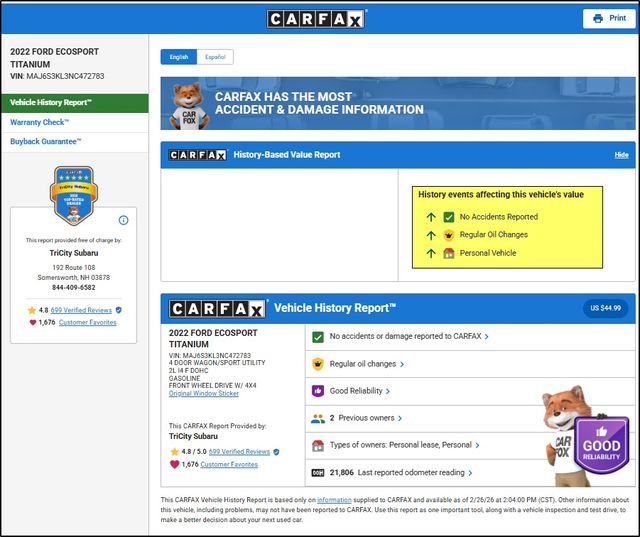Click the US $44.99 price button
This screenshot has width=640, height=537.
(x=604, y=308)
